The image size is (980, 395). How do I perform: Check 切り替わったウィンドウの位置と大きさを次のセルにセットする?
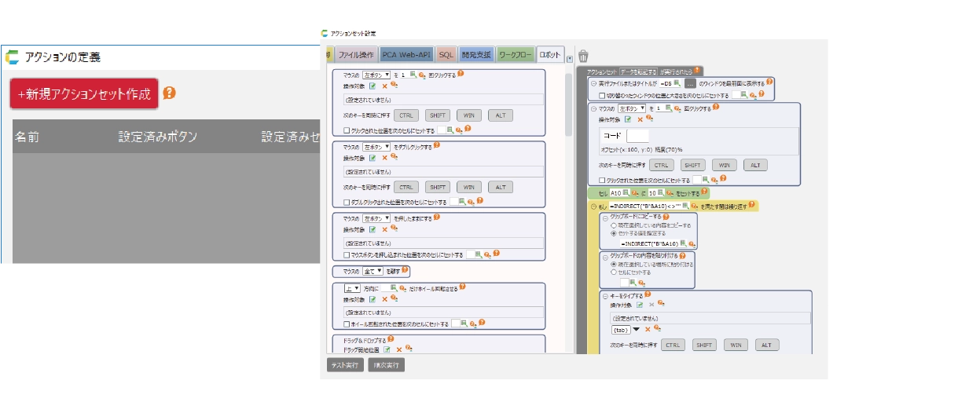coord(602,94)
